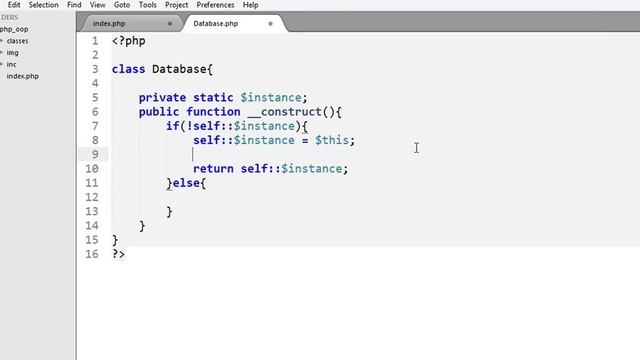Click '<?php' opening tag on line 1

pos(129,41)
